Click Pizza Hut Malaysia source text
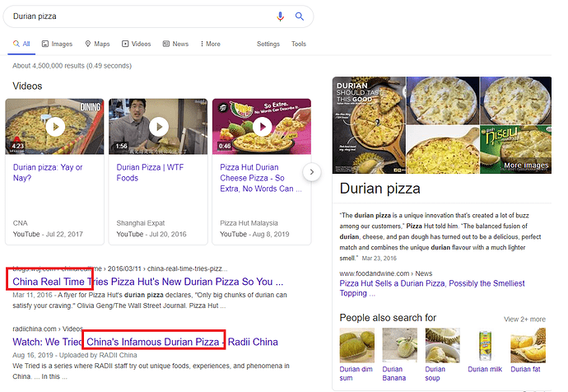Viewport: 568px width, 392px height. pos(249,223)
